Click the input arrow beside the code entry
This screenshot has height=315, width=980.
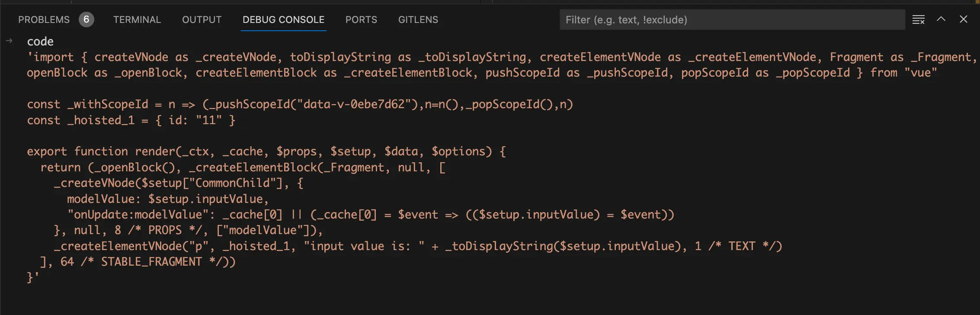click(x=9, y=41)
